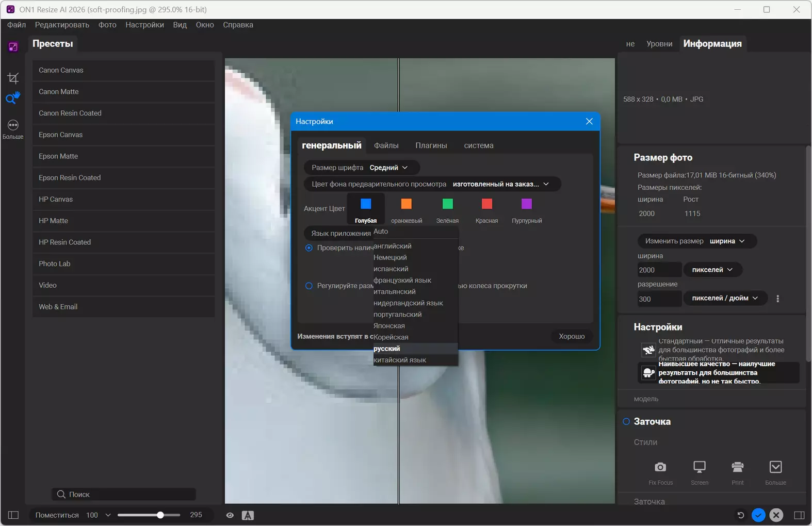The height and width of the screenshot is (526, 812).
Task: Select the Crop tool in left toolbar
Action: point(13,78)
